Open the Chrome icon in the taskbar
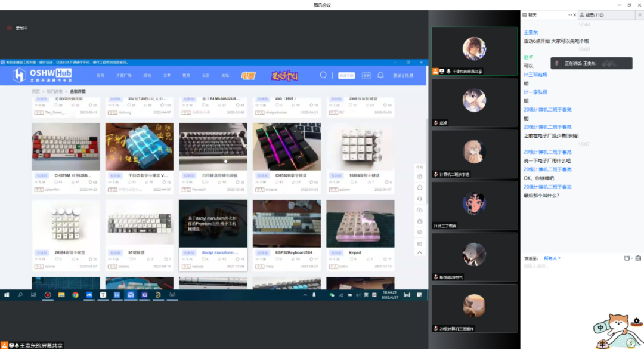644x349 pixels. (x=75, y=295)
